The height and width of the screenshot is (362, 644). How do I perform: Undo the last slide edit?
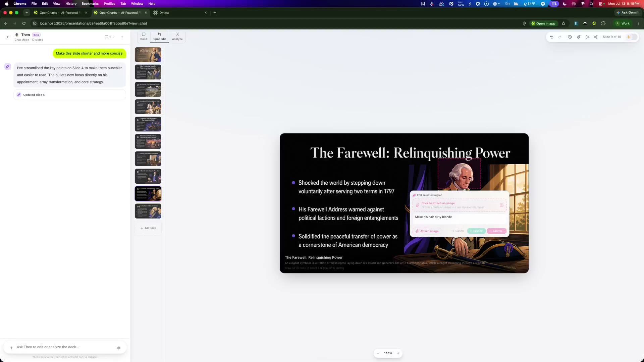click(x=552, y=37)
